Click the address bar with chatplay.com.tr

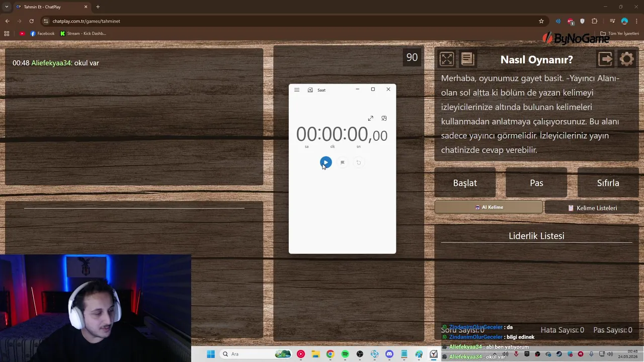(292, 21)
